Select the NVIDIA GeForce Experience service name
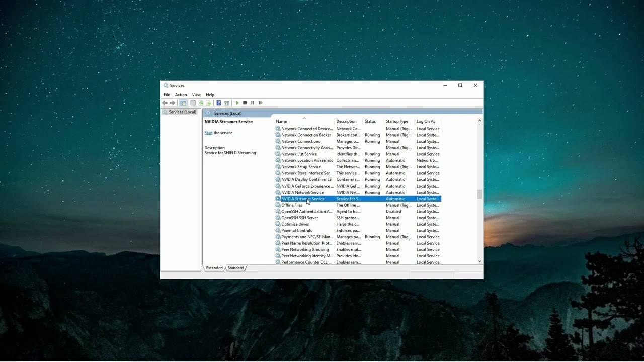The width and height of the screenshot is (644, 362). point(307,186)
